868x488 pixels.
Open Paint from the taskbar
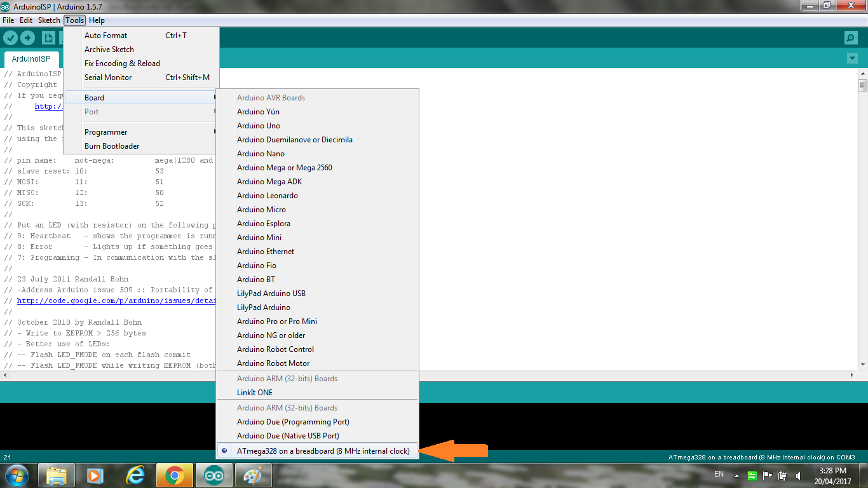[x=253, y=475]
